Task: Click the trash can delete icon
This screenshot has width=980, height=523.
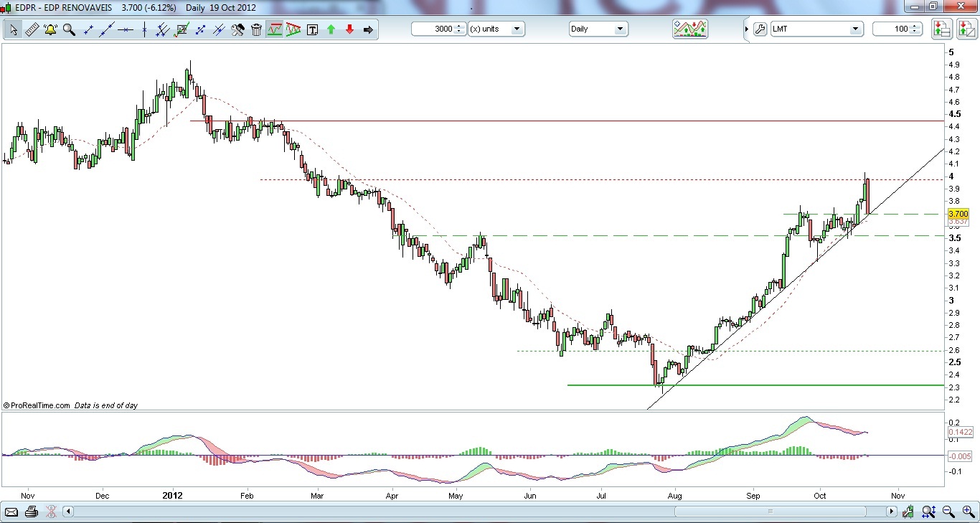Action: [x=256, y=29]
